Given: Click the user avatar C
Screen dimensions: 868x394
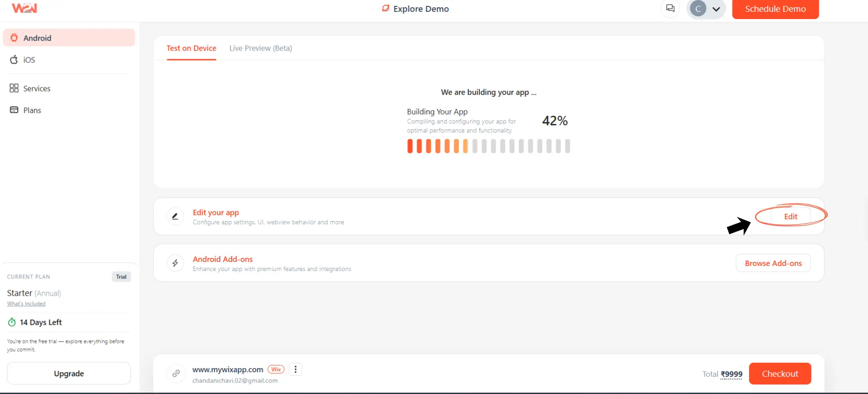Looking at the screenshot, I should click(x=698, y=9).
